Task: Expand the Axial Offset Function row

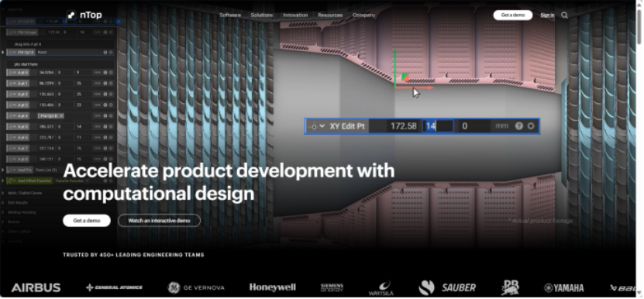Action: [x=3, y=180]
